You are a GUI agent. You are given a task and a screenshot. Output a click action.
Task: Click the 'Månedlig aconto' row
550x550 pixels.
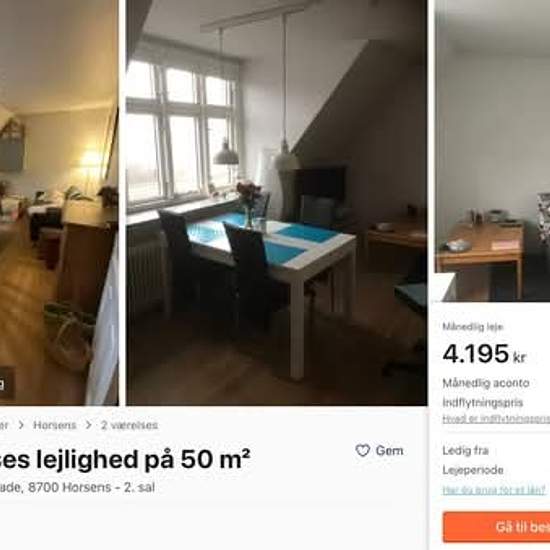[496, 383]
